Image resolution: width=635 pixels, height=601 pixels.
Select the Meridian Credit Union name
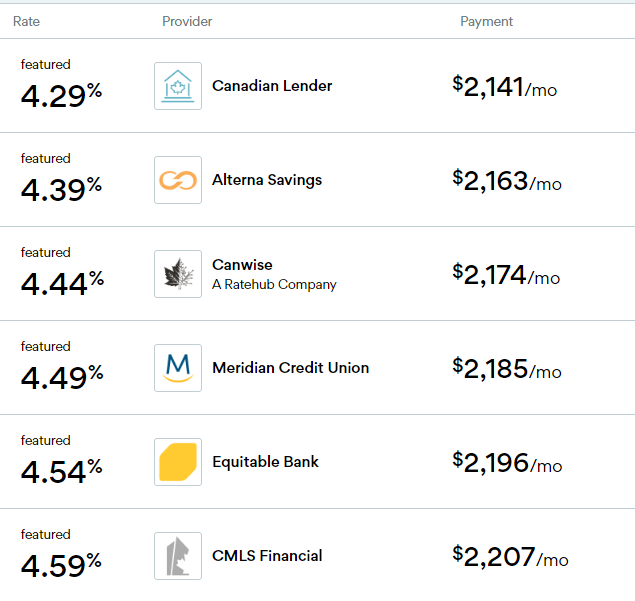pos(290,368)
